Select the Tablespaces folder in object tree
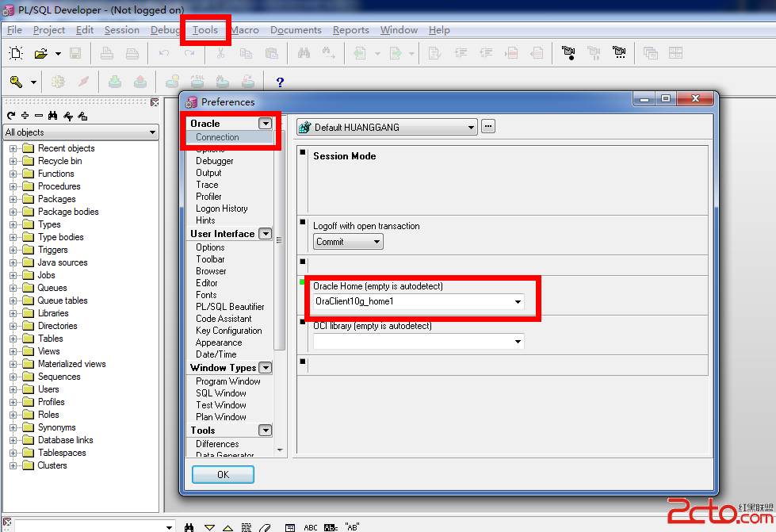The height and width of the screenshot is (532, 776). [x=62, y=453]
